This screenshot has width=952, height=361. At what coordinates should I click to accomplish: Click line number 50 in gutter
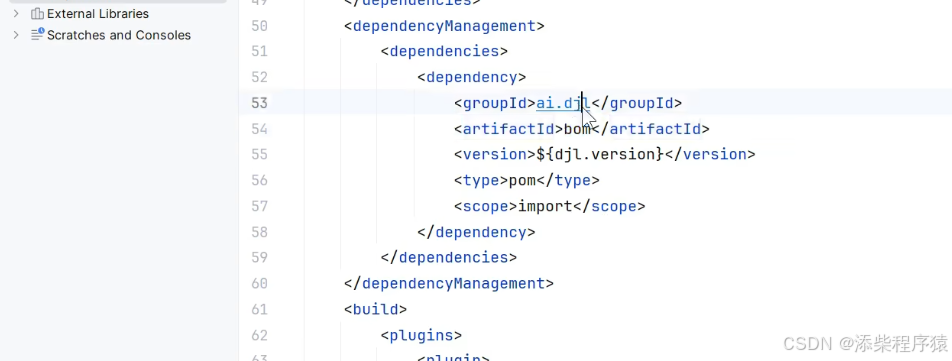pyautogui.click(x=259, y=26)
